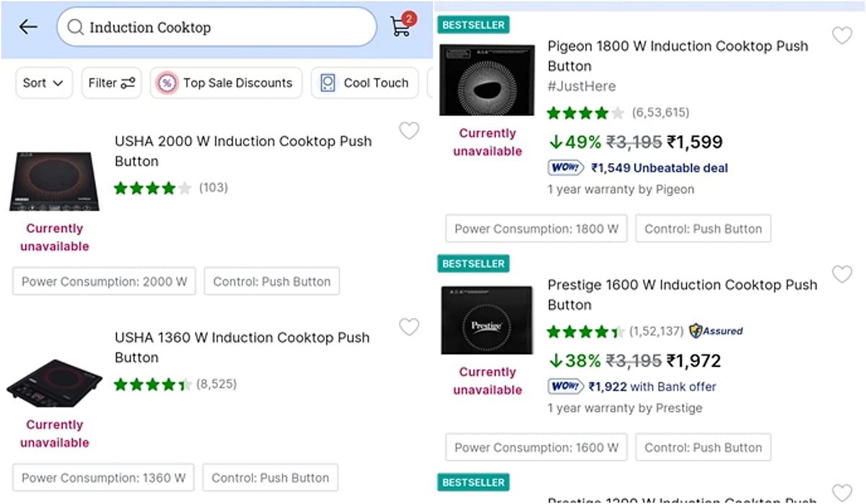The width and height of the screenshot is (866, 504).
Task: Open the shopping cart with 2 items
Action: (x=401, y=26)
